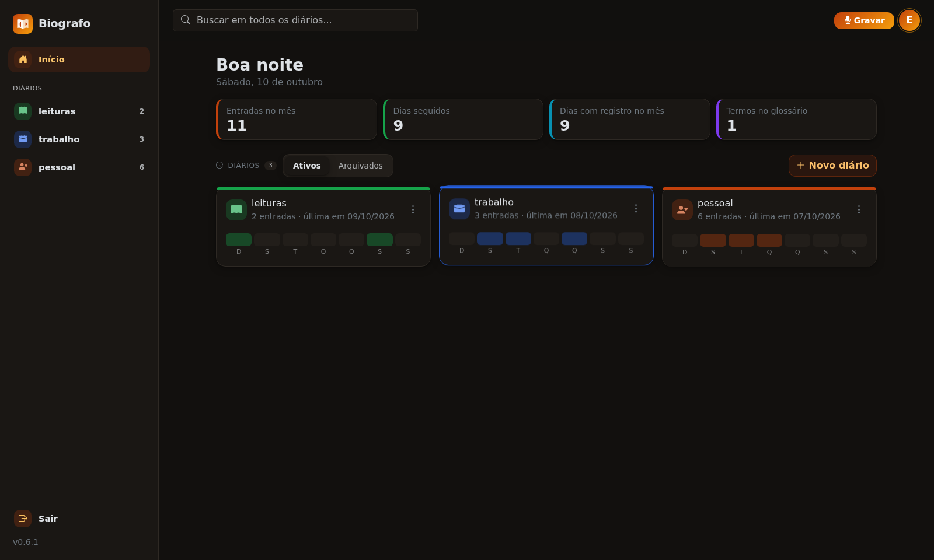Open trabalho diary in sidebar

coord(79,139)
